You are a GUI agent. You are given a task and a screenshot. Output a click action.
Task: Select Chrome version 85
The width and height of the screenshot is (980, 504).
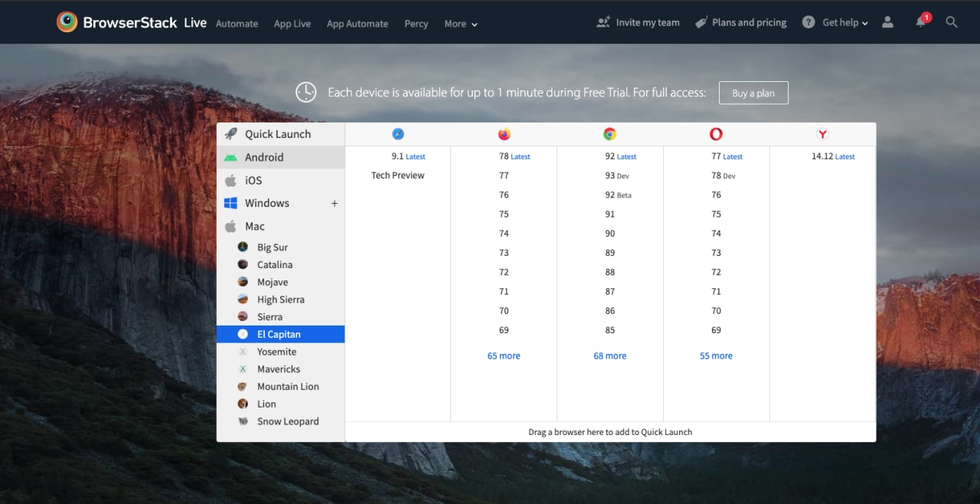click(x=609, y=330)
